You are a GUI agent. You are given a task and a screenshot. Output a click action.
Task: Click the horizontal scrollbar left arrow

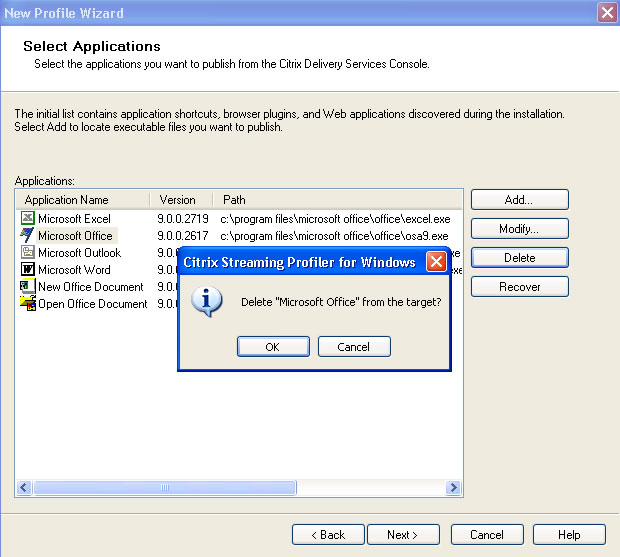tap(24, 487)
